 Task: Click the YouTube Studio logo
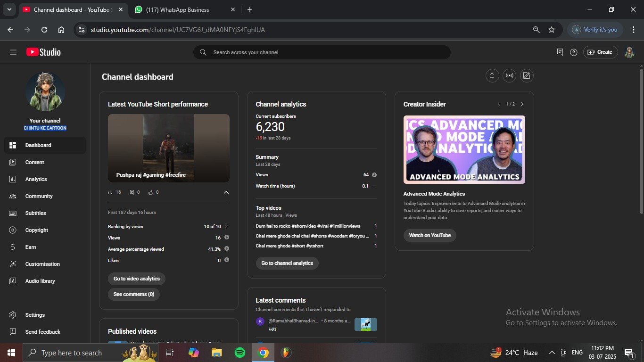point(43,52)
